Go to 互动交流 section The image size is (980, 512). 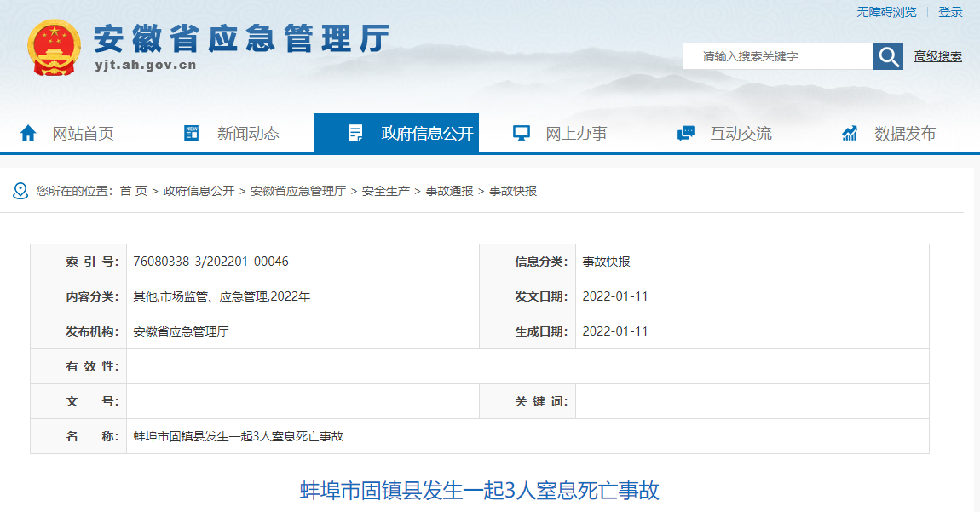coord(741,133)
